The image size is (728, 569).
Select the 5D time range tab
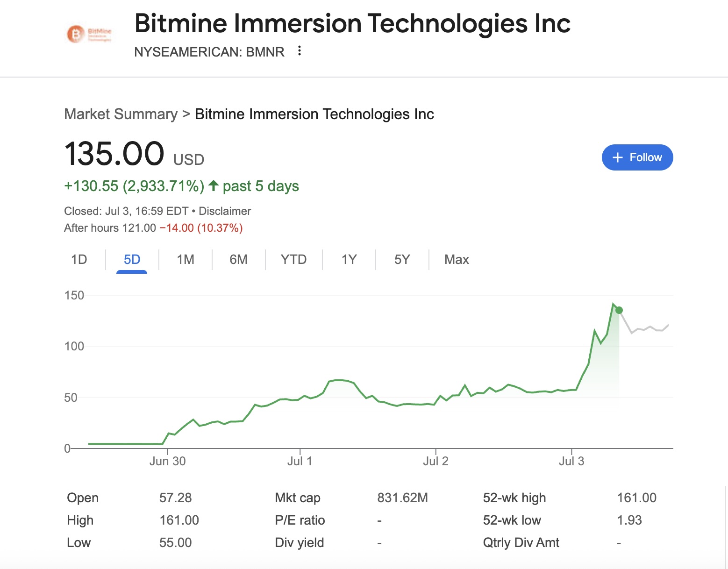pos(132,260)
